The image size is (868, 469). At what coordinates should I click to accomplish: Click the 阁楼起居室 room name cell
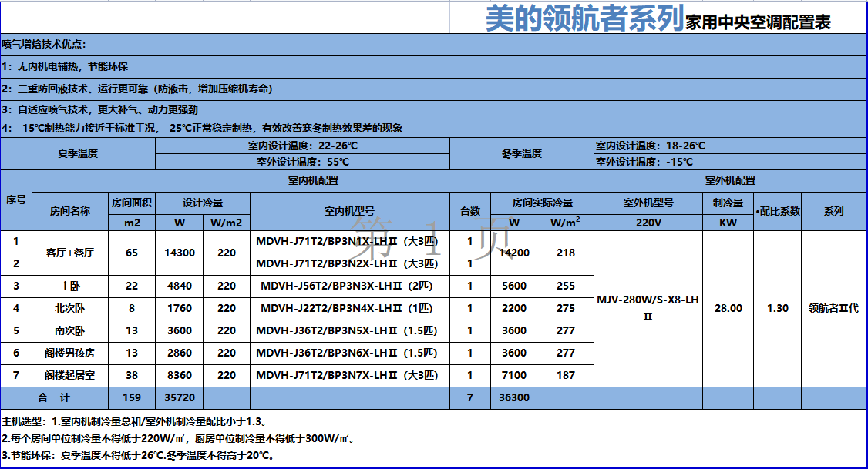pyautogui.click(x=69, y=376)
